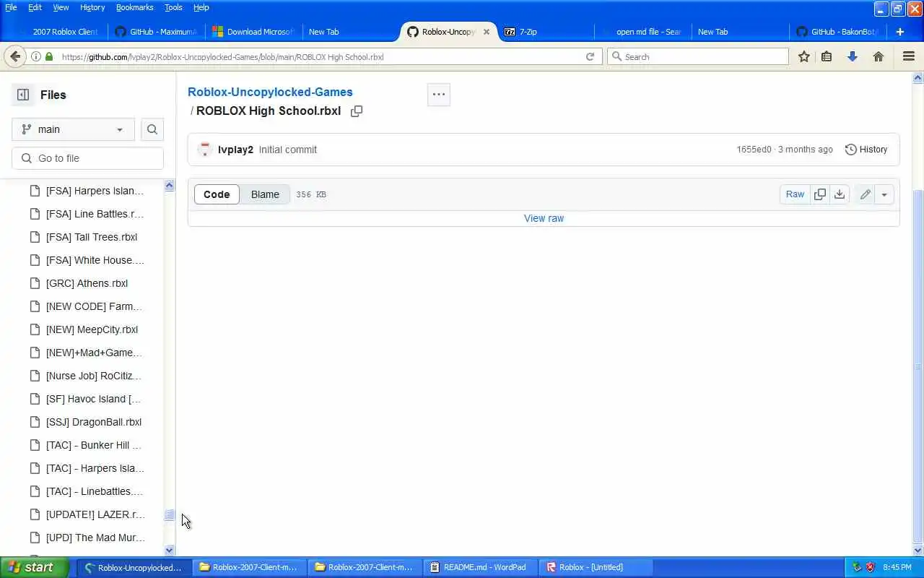The image size is (924, 578).
Task: Copy raw file contents icon
Action: [x=820, y=194]
